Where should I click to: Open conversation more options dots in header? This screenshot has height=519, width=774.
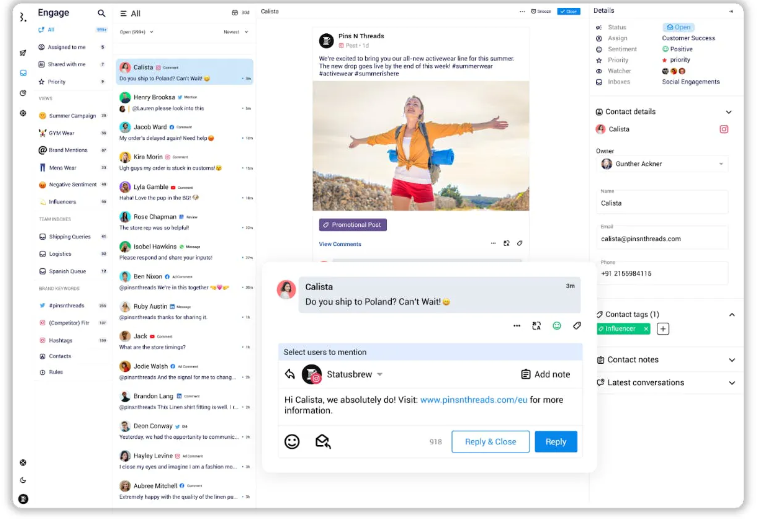[x=522, y=11]
